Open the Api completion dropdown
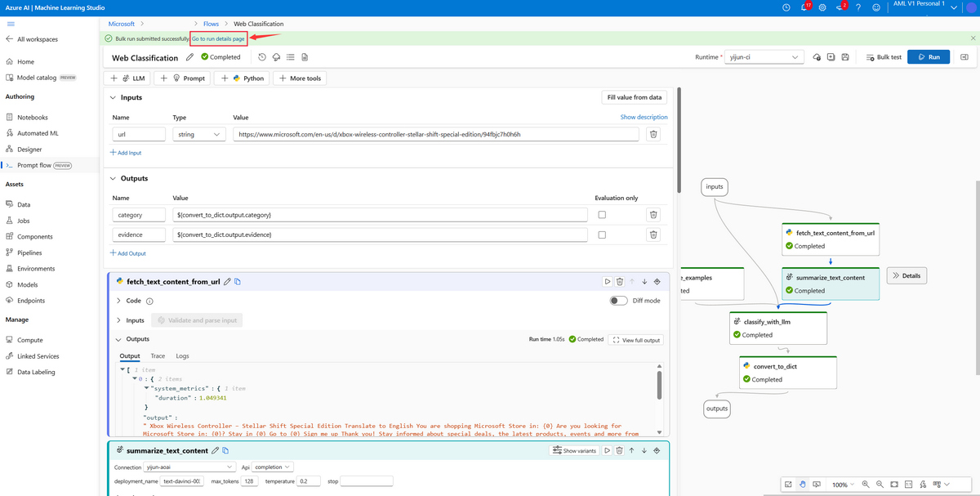Screen dimensions: 980x496 (272, 467)
